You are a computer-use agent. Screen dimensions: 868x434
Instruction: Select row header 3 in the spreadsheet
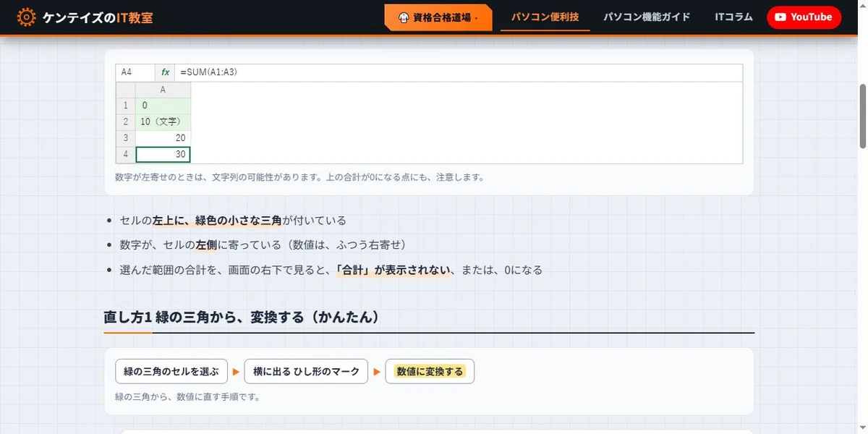click(x=125, y=138)
